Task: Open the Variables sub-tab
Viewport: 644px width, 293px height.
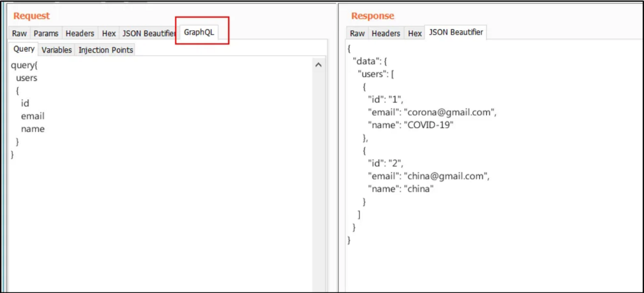Action: pos(56,50)
